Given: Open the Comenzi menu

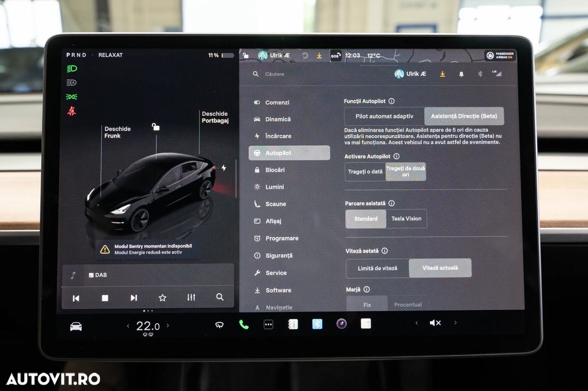Looking at the screenshot, I should 289,102.
